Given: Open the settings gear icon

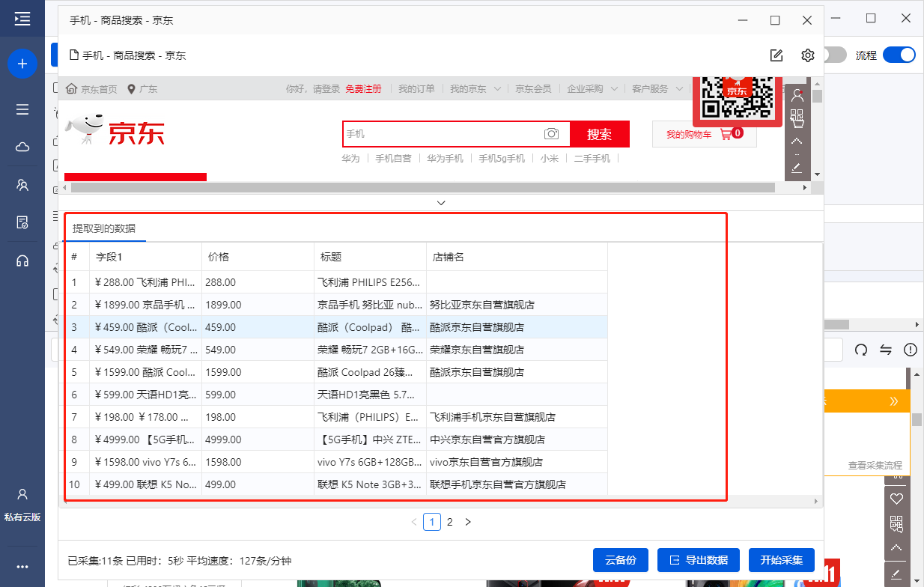Looking at the screenshot, I should tap(807, 55).
